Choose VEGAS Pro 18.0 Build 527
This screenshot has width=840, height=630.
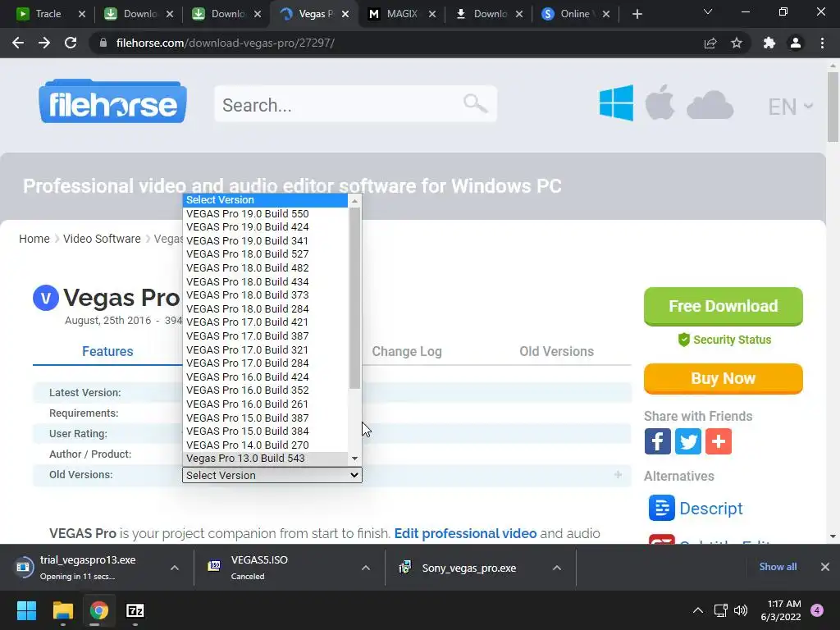(x=265, y=254)
